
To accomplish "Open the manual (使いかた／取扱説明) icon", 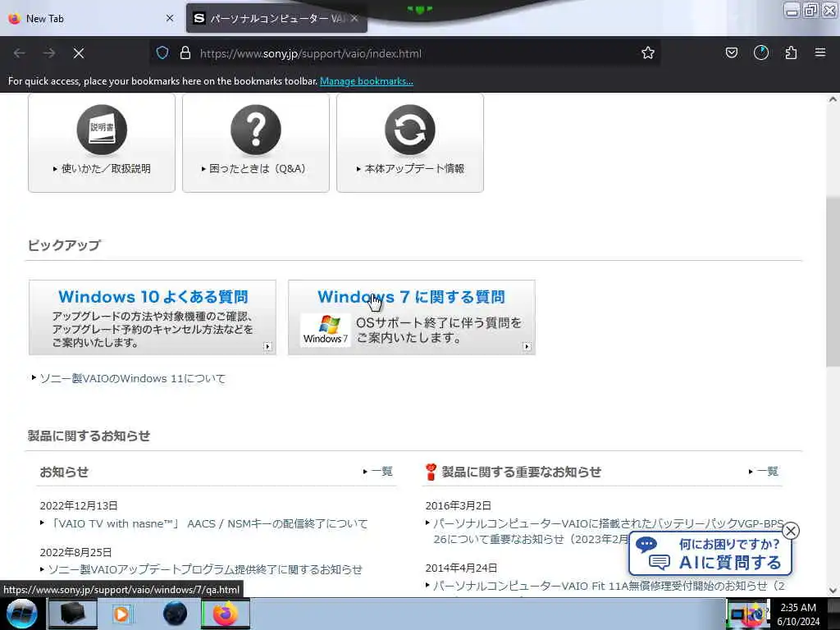I will (x=102, y=130).
